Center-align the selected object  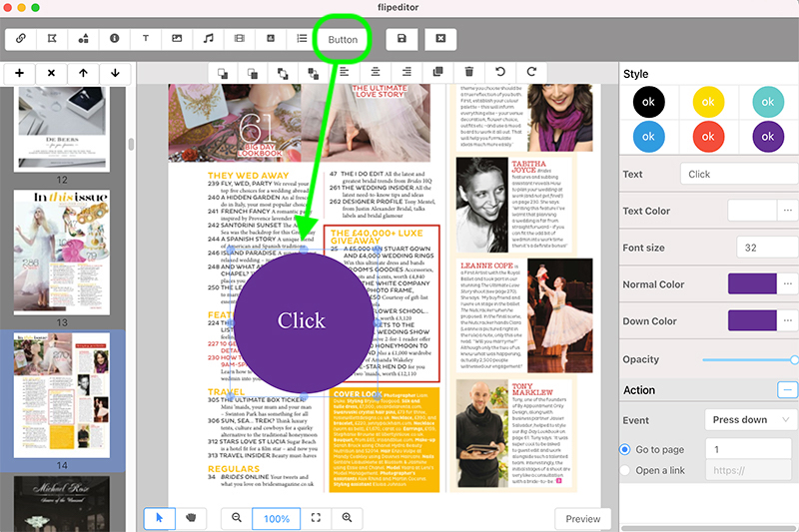click(x=376, y=72)
